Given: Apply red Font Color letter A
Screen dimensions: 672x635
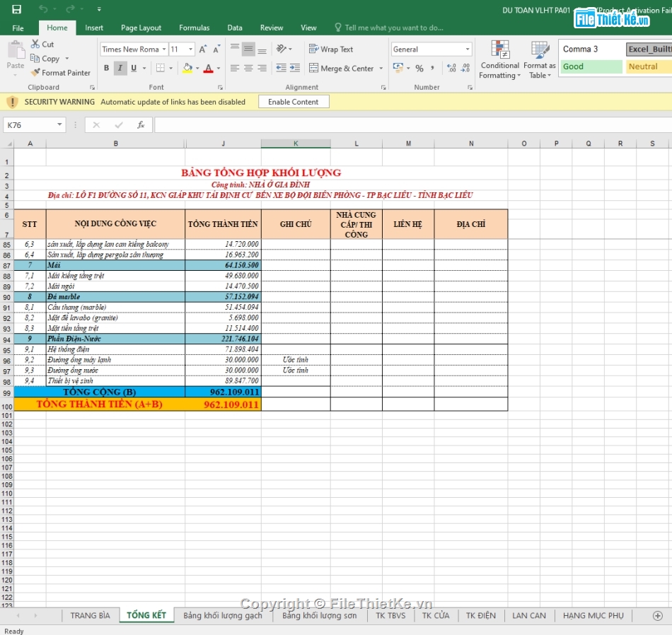Looking at the screenshot, I should pyautogui.click(x=208, y=68).
